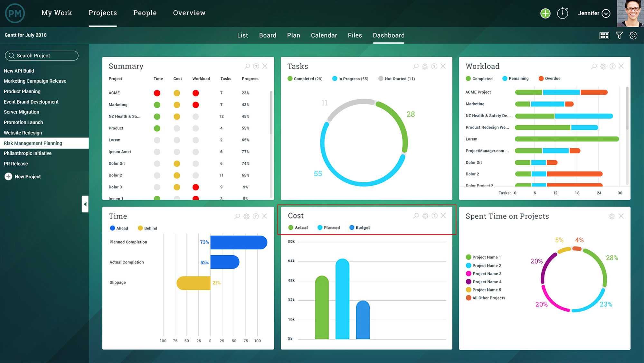
Task: Click the notifications timer icon header
Action: (x=562, y=13)
